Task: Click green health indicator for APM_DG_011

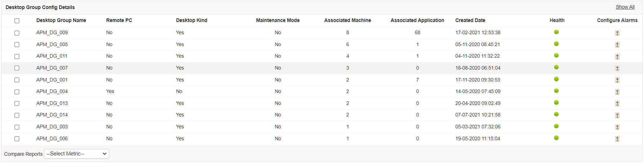Action: pyautogui.click(x=556, y=56)
